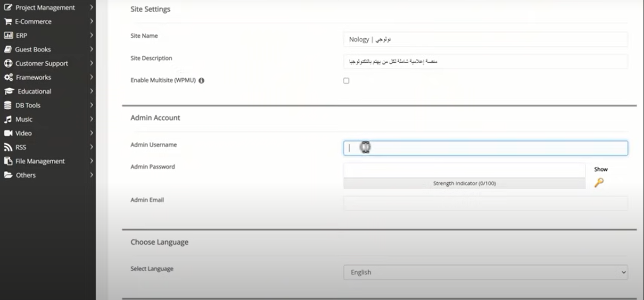Expand Others category arrow
This screenshot has height=300, width=644.
(91, 175)
